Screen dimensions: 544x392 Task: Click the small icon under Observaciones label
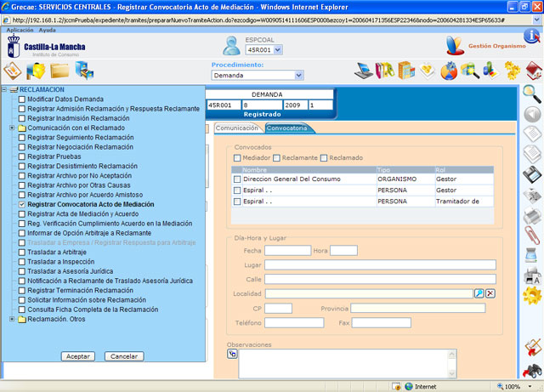pyautogui.click(x=232, y=354)
